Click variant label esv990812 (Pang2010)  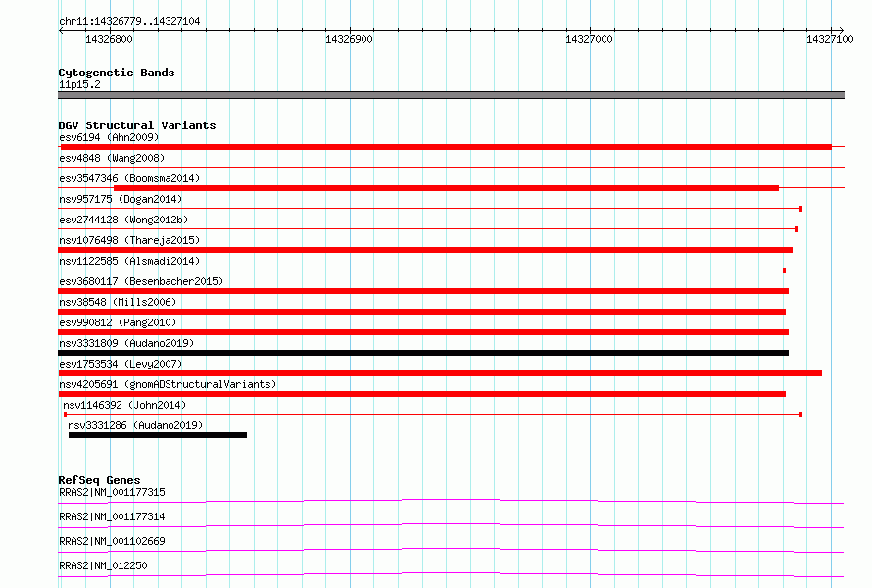[x=118, y=322]
